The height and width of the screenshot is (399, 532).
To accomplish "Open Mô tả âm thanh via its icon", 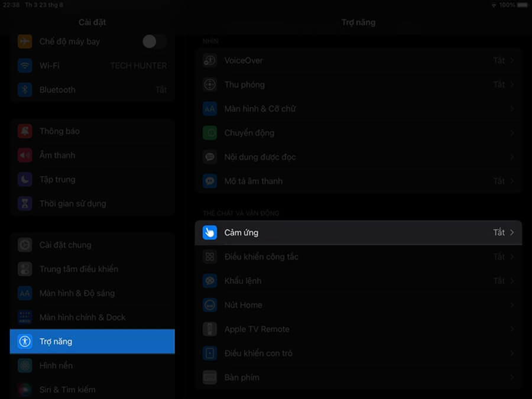I will click(210, 181).
